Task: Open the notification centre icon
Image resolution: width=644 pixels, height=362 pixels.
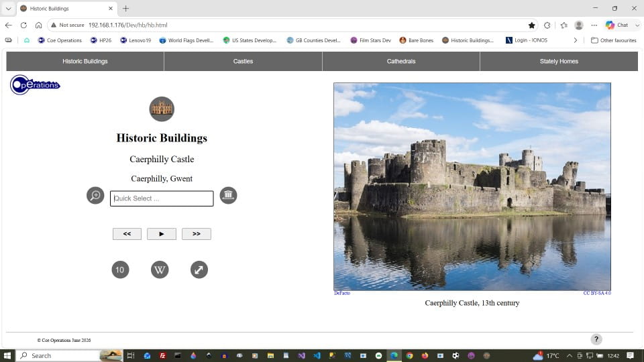Action: coord(630,355)
